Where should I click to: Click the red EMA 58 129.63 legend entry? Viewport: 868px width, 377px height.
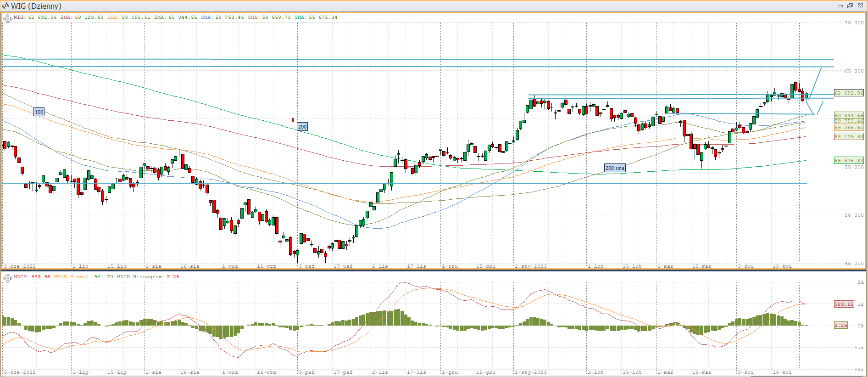click(82, 17)
